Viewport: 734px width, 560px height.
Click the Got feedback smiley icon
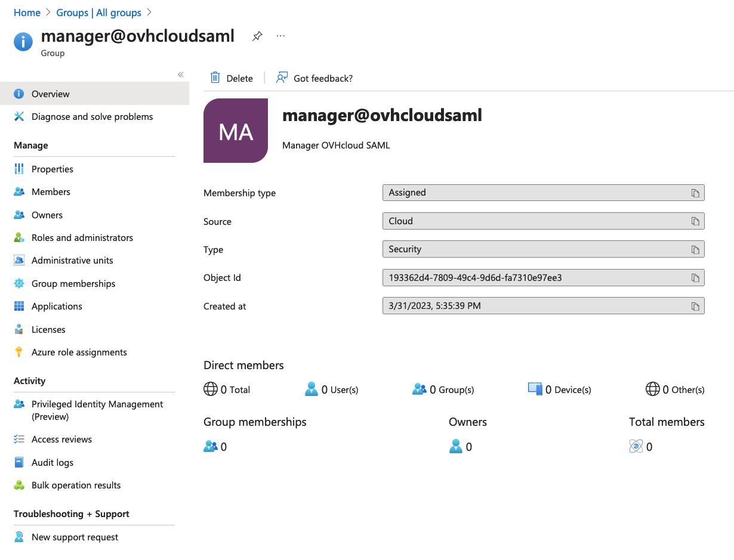click(281, 78)
